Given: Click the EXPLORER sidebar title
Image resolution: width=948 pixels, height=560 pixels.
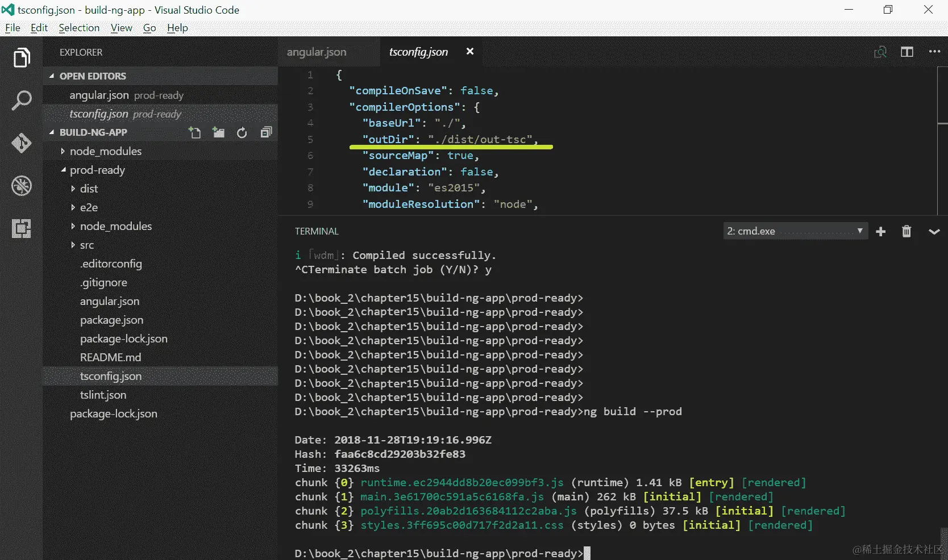Looking at the screenshot, I should (x=81, y=52).
